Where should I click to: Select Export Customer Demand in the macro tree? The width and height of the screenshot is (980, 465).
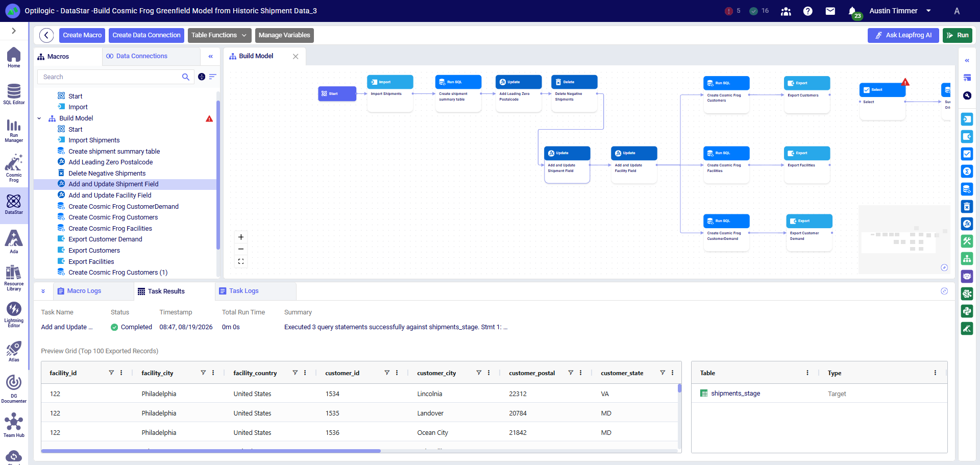125,239
